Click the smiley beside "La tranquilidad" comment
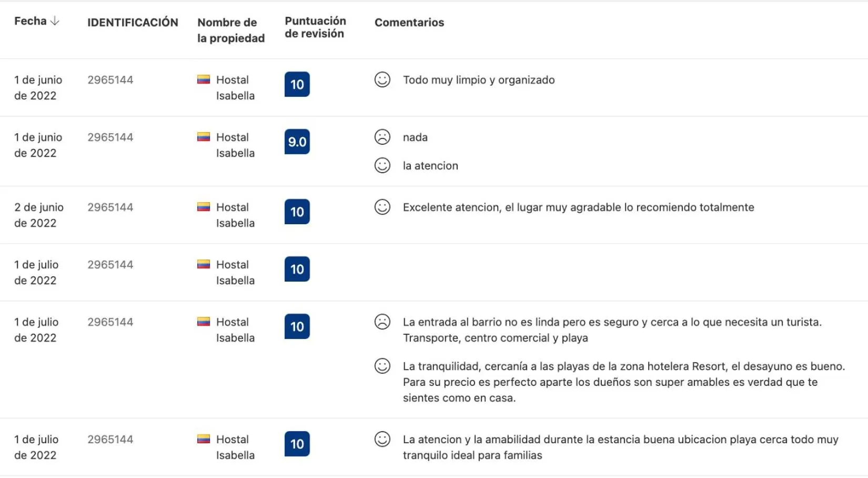Viewport: 868px width, 478px height. (x=382, y=366)
